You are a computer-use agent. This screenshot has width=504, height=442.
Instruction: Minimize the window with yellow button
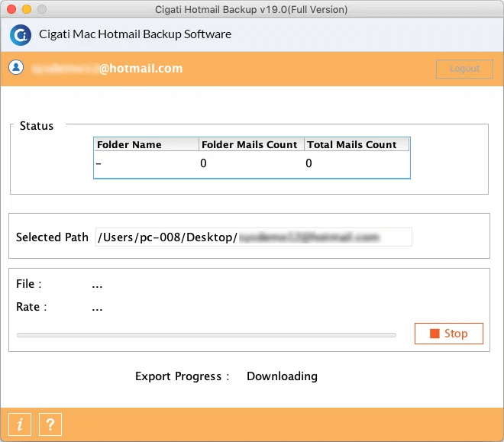(x=27, y=9)
